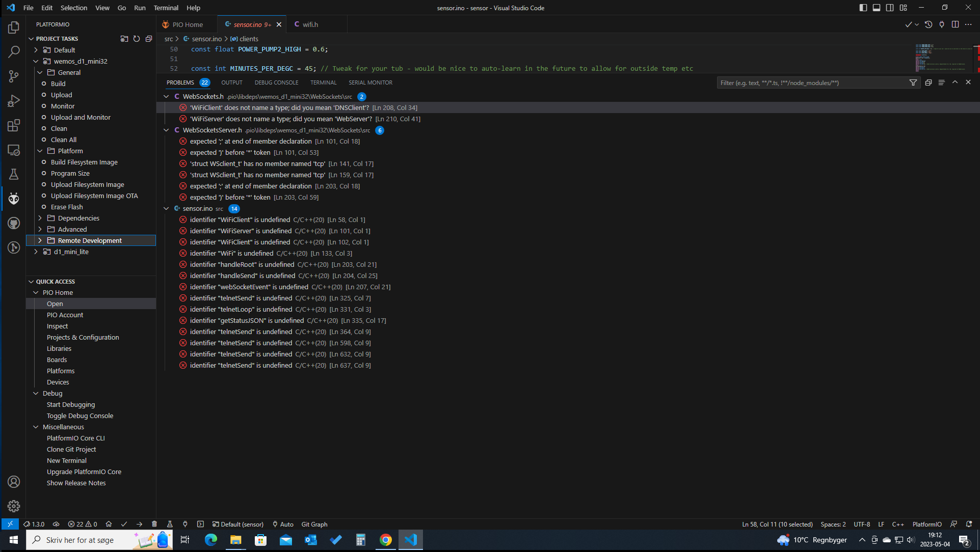Toggle the problems filter icon

913,82
